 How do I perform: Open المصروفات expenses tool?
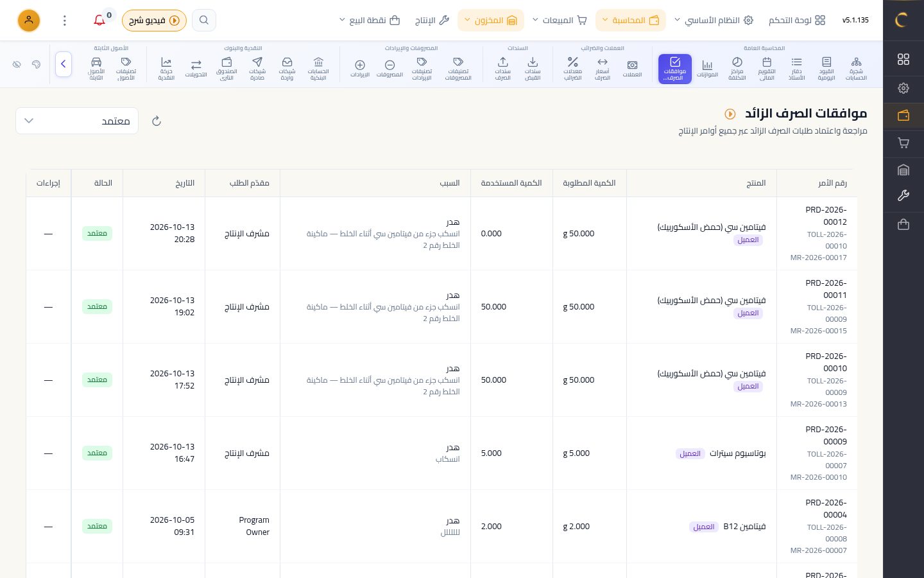[389, 69]
